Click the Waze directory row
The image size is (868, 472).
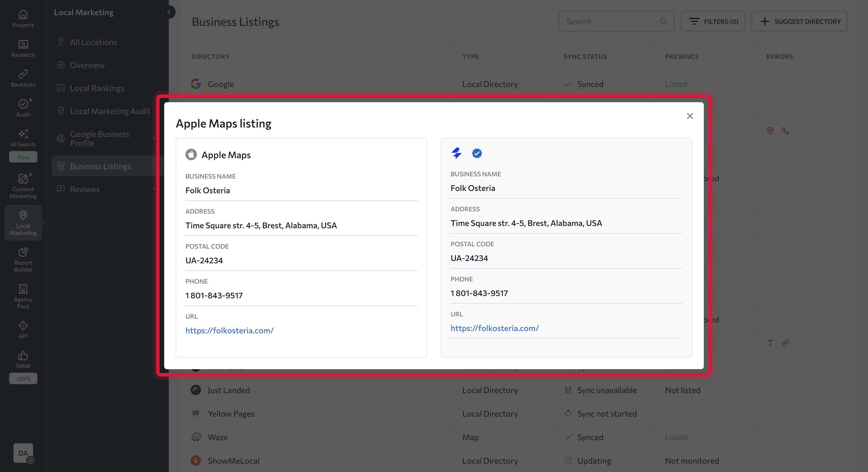[518, 437]
